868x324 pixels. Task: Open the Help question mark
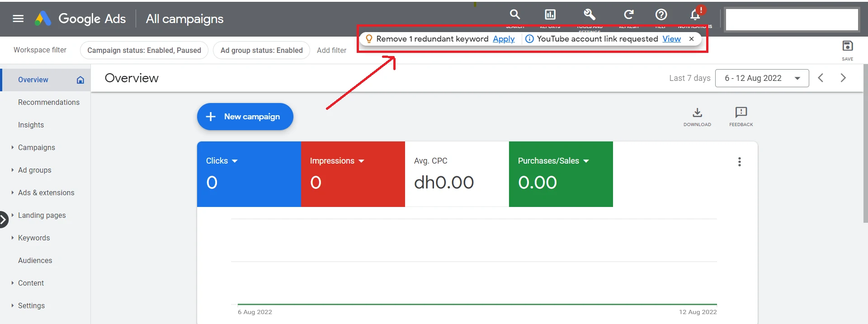coord(661,14)
